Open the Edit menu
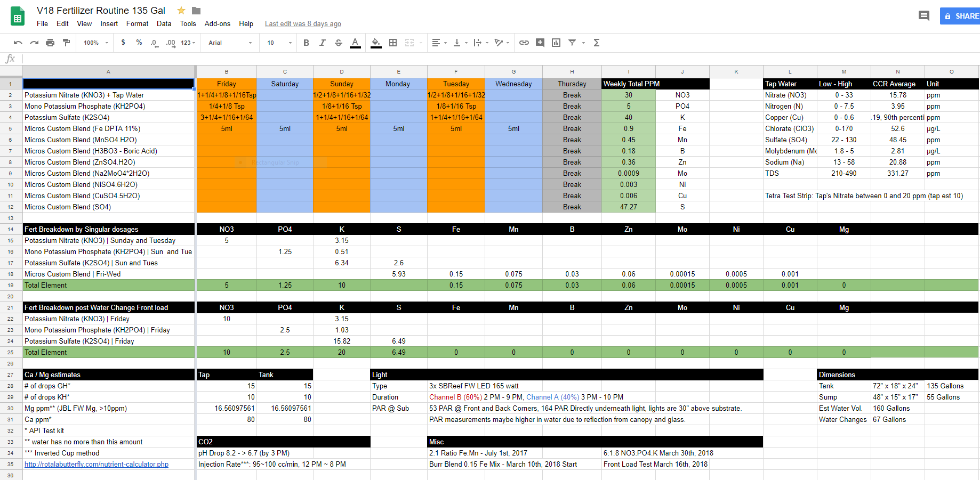The width and height of the screenshot is (980, 480). (62, 24)
